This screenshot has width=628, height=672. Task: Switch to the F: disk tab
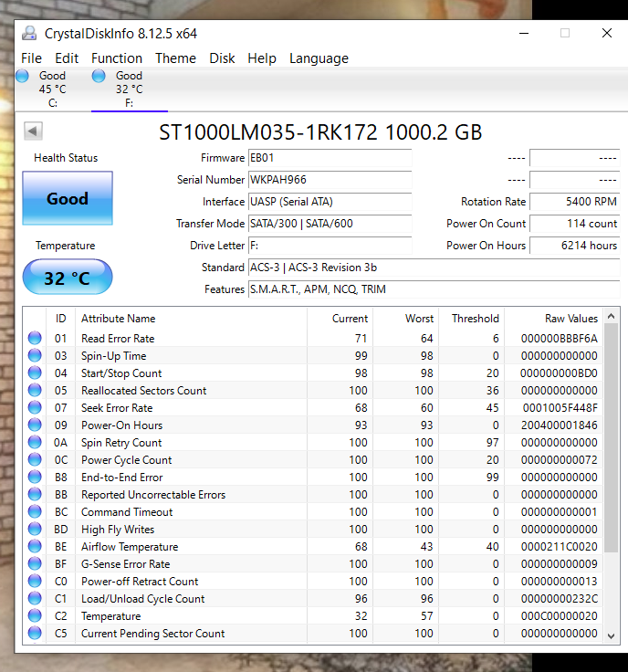(128, 89)
